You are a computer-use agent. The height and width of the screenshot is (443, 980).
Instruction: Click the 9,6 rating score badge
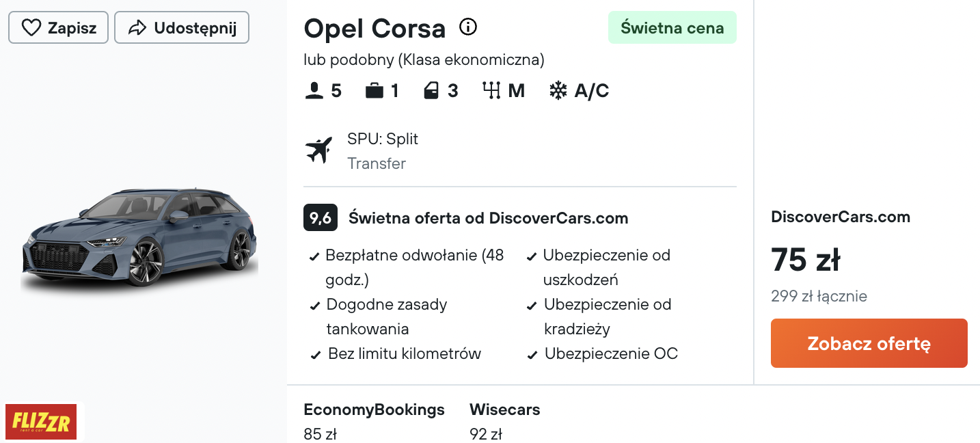point(321,218)
